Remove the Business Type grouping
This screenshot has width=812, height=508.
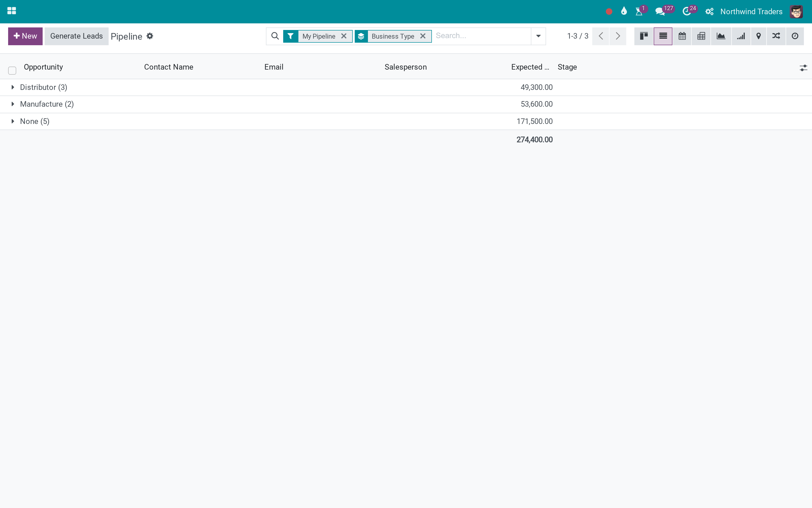(423, 36)
